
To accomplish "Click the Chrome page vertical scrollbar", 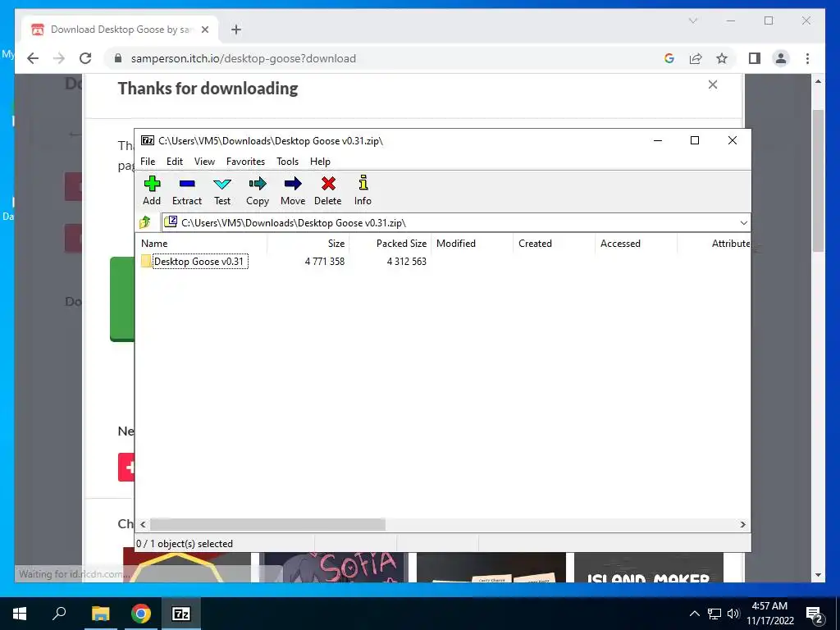I will pyautogui.click(x=818, y=180).
